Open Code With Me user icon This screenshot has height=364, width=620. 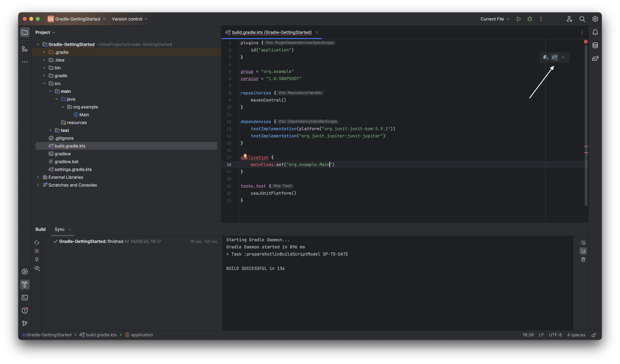point(569,19)
